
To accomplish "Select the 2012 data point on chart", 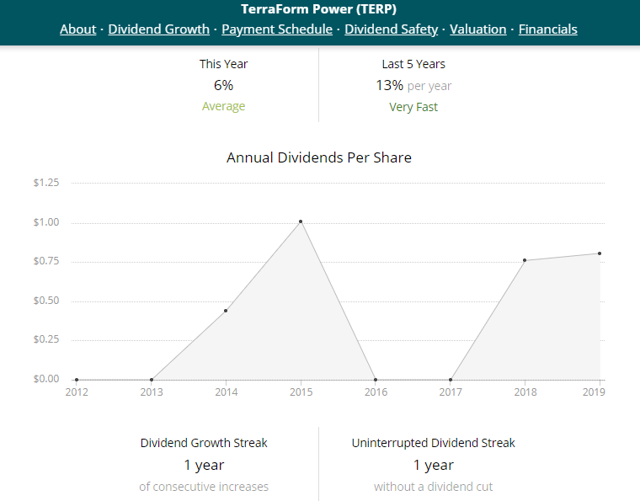I will [x=77, y=380].
